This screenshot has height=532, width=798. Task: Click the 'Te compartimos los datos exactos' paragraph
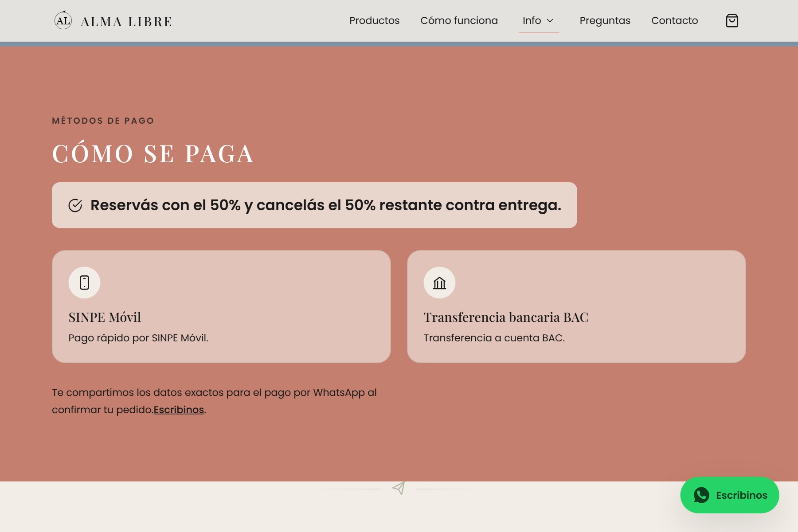(x=214, y=401)
